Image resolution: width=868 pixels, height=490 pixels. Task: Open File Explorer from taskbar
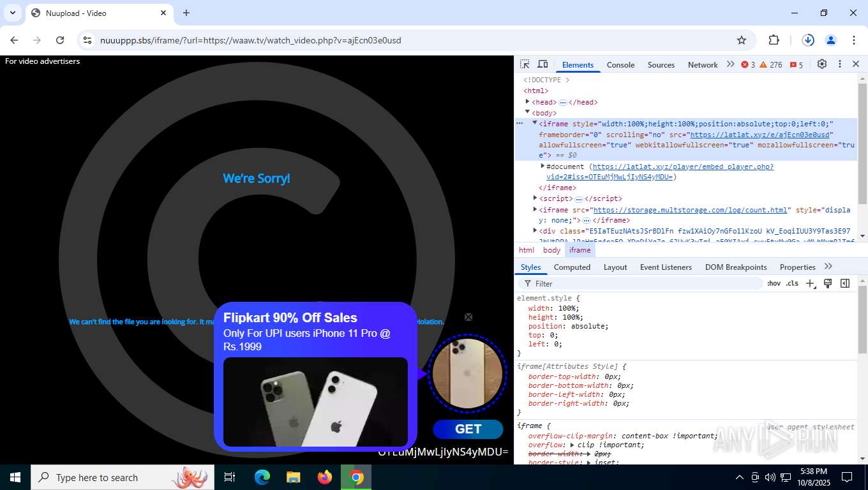pyautogui.click(x=294, y=477)
